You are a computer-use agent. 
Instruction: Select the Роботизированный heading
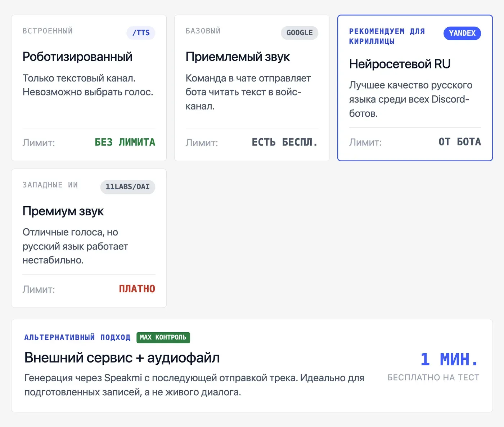[x=77, y=57]
